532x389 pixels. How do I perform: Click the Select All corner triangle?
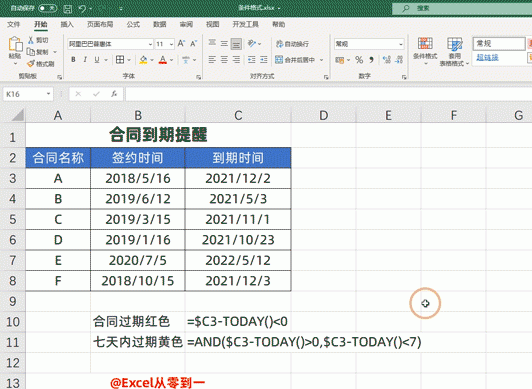[x=17, y=115]
